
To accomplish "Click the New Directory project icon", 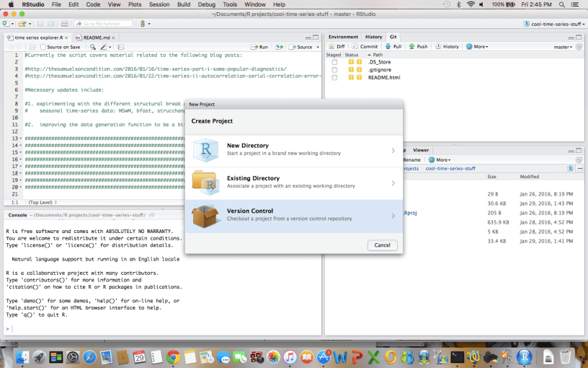I will click(x=205, y=150).
